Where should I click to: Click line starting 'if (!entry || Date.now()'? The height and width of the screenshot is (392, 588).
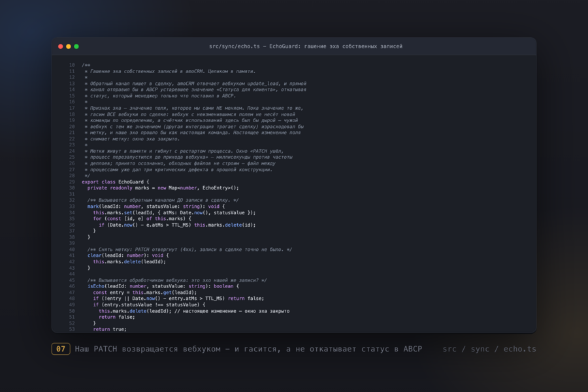pyautogui.click(x=178, y=299)
